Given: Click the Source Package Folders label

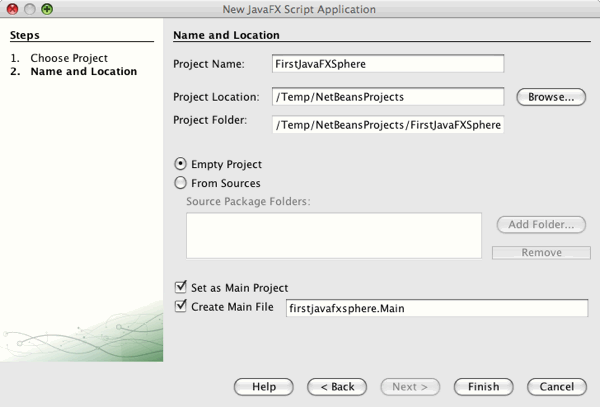Looking at the screenshot, I should click(x=248, y=201).
